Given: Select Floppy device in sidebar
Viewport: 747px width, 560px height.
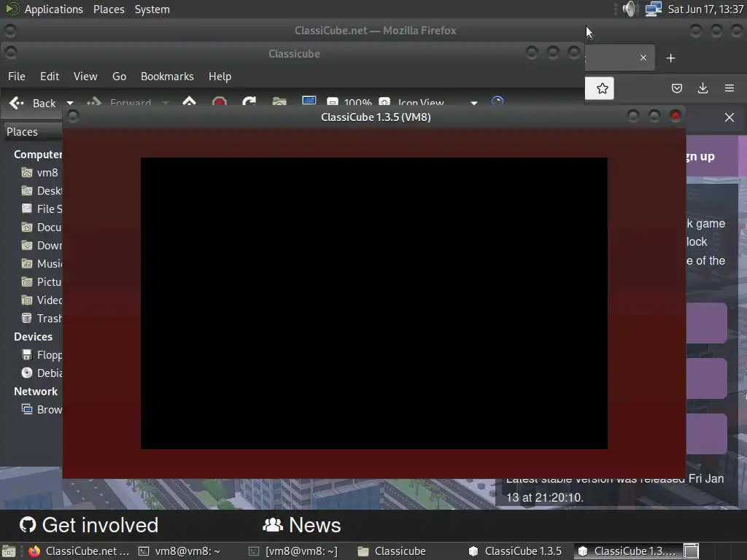Looking at the screenshot, I should click(42, 355).
